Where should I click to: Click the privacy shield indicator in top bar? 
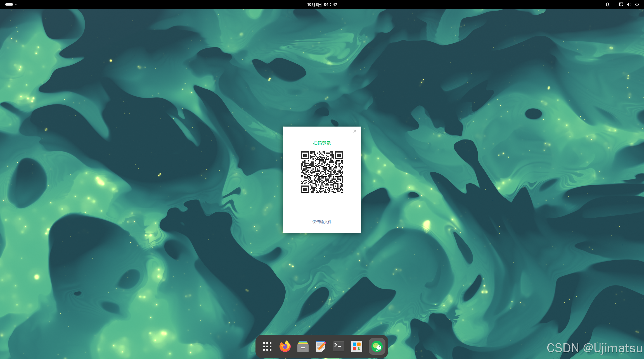click(607, 4)
